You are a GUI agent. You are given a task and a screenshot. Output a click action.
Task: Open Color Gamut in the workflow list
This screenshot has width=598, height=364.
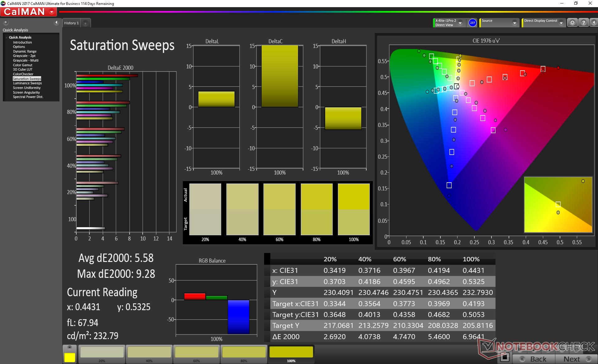22,65
